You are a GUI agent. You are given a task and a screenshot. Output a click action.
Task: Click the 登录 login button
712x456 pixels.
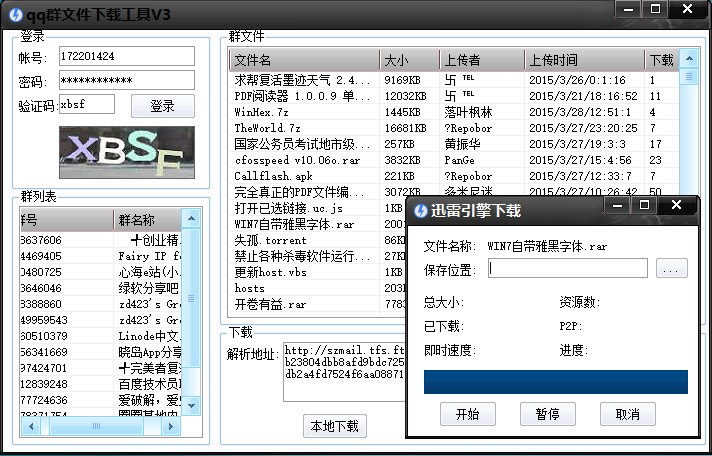click(x=163, y=106)
